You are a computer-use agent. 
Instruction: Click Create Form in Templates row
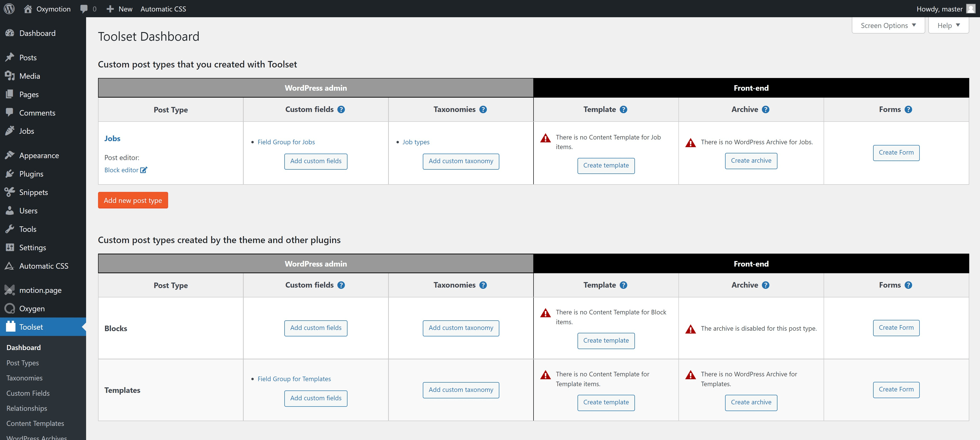click(896, 390)
